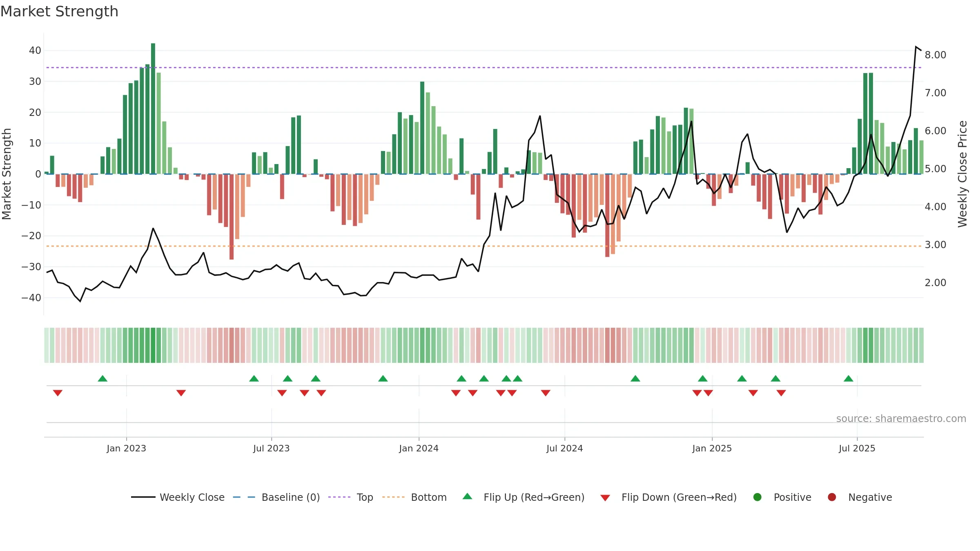Click the red Flip Down legend triangle
Screen dimensions: 980x551
605,498
